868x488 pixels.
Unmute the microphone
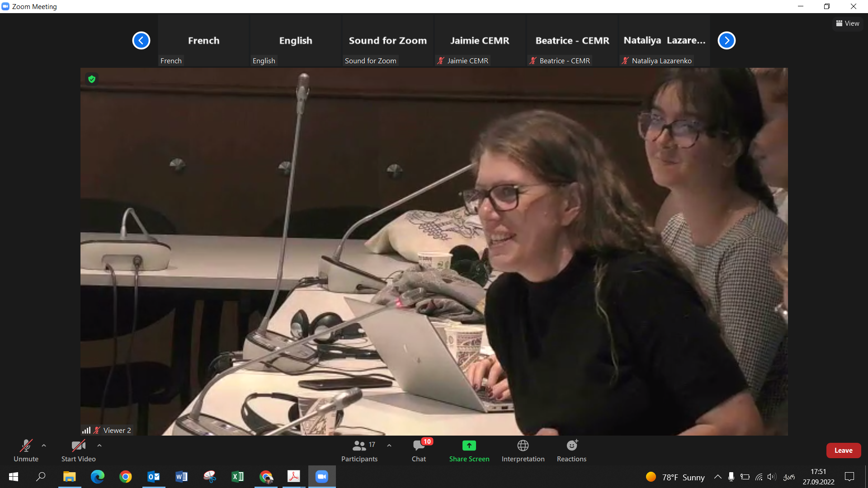[x=26, y=450]
